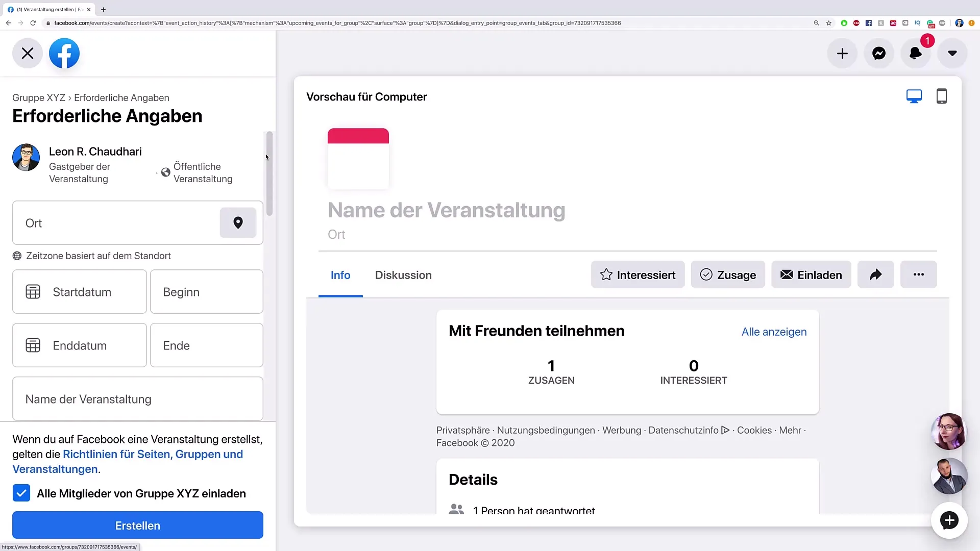Screen dimensions: 980x551
Task: Switch to mobile phone preview icon
Action: [941, 96]
